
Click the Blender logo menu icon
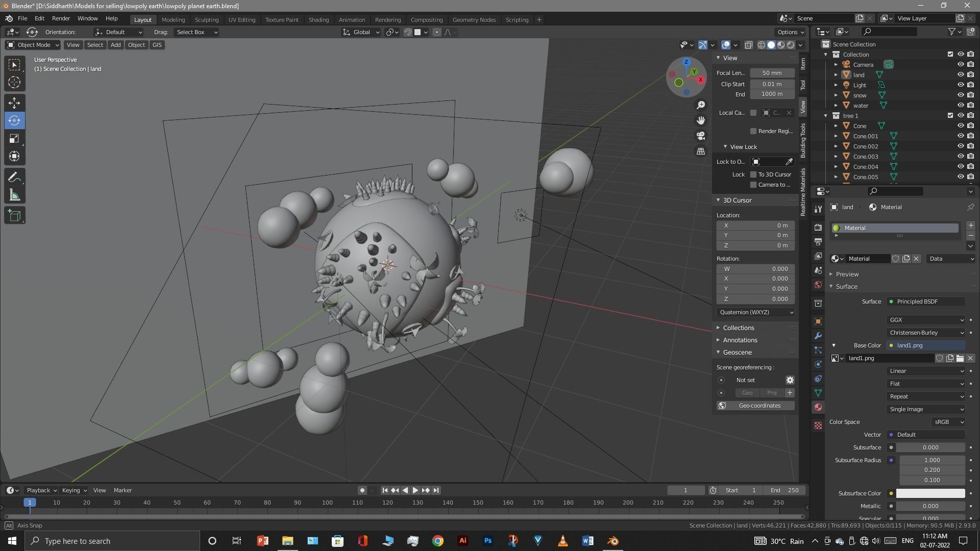tap(9, 18)
